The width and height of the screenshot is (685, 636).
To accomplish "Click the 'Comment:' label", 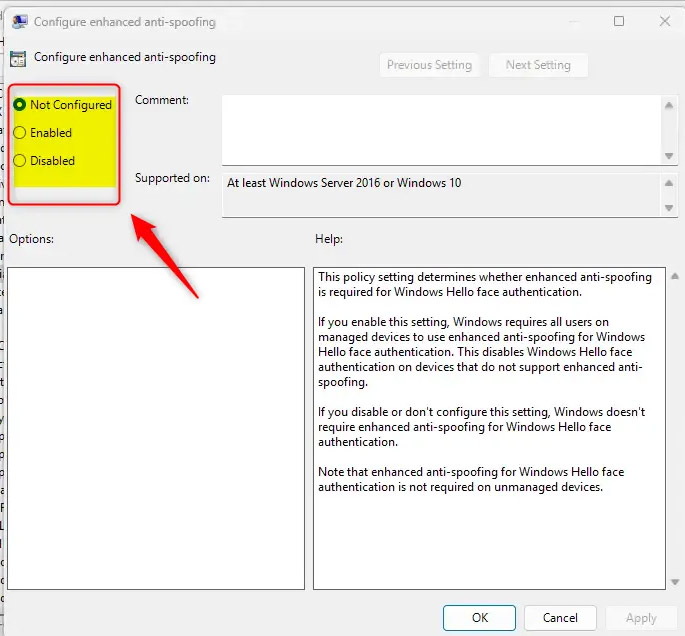I will [162, 100].
